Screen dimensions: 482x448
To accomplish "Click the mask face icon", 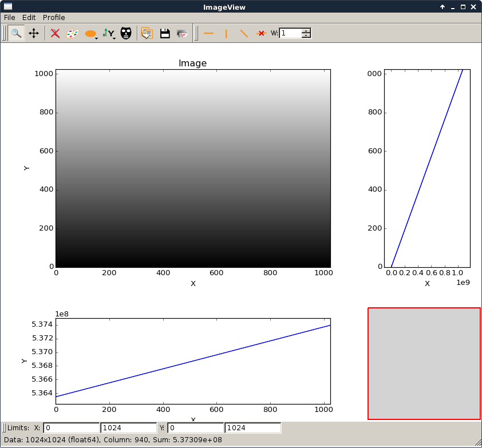I will coord(126,33).
